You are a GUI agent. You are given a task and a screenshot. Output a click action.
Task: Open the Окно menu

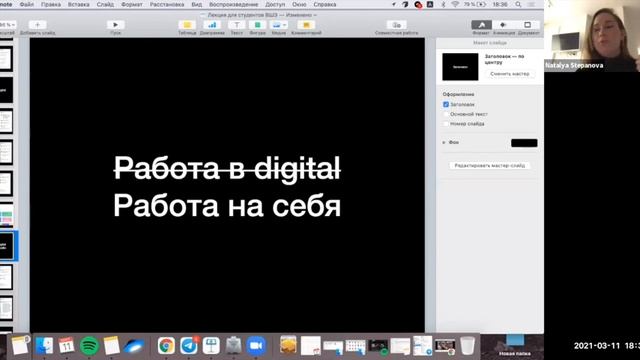coord(299,4)
